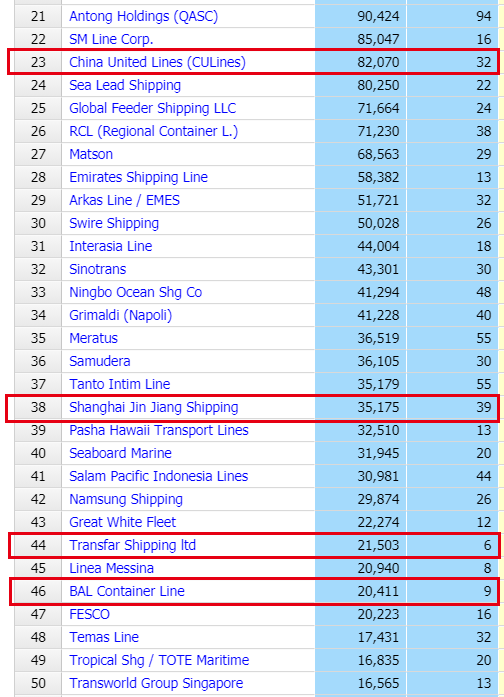Click Salam Pacific Indonesia Lines link
This screenshot has height=697, width=504.
159,477
